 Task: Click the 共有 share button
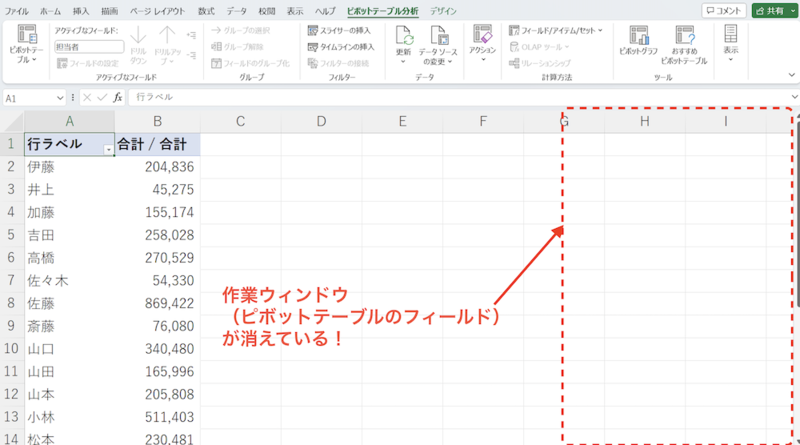point(770,11)
